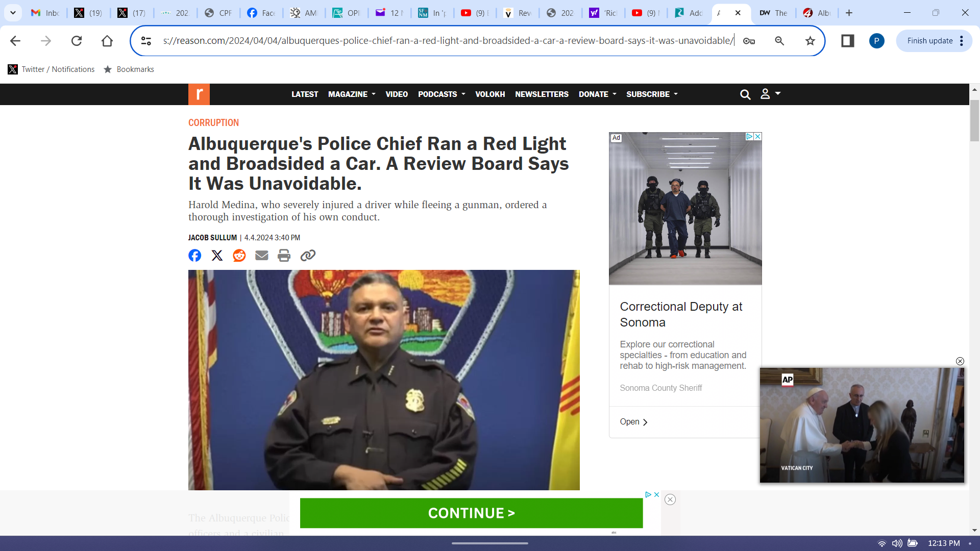Print the article icon
This screenshot has width=980, height=551.
point(284,256)
